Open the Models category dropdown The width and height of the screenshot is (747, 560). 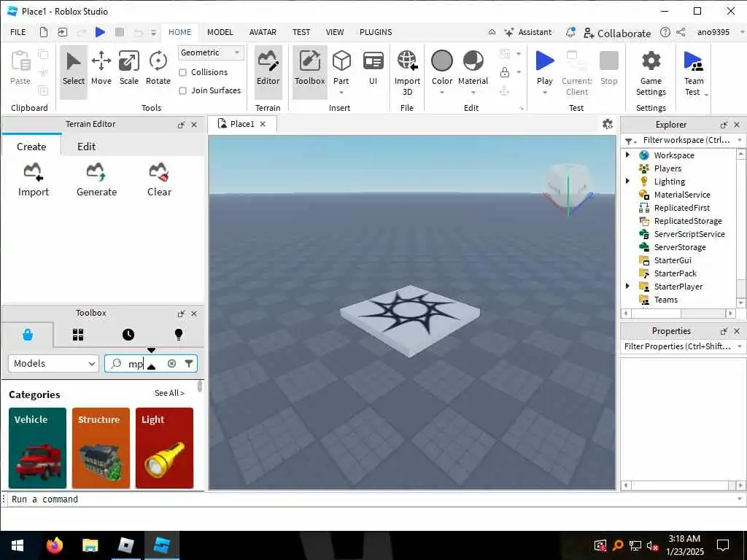point(53,363)
